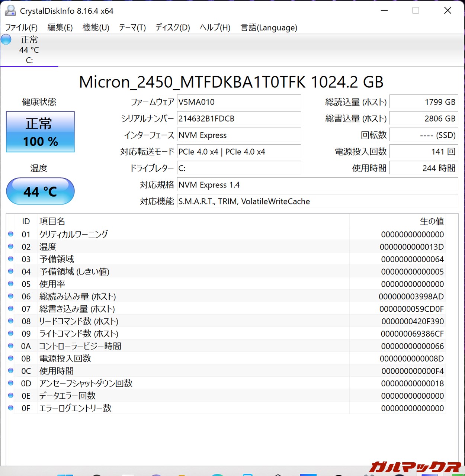Click the CrystalDiskInfo app icon in title bar
Screen dimensions: 465x476
click(x=10, y=11)
